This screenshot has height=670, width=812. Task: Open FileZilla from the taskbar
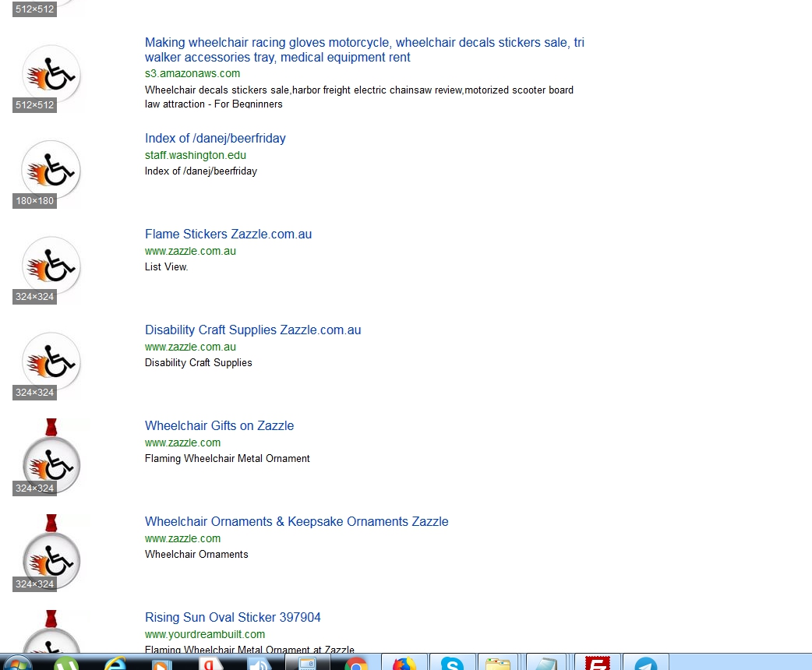[597, 663]
